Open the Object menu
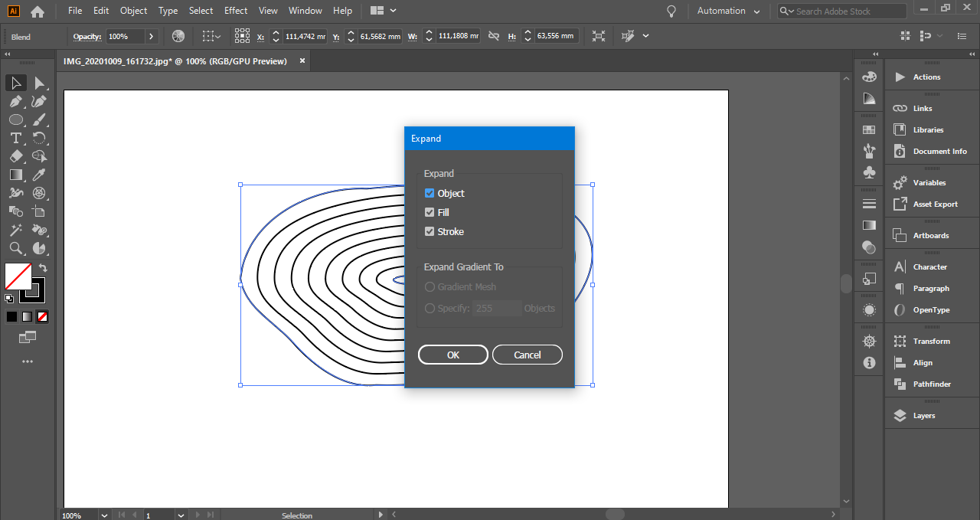The height and width of the screenshot is (520, 980). tap(133, 11)
